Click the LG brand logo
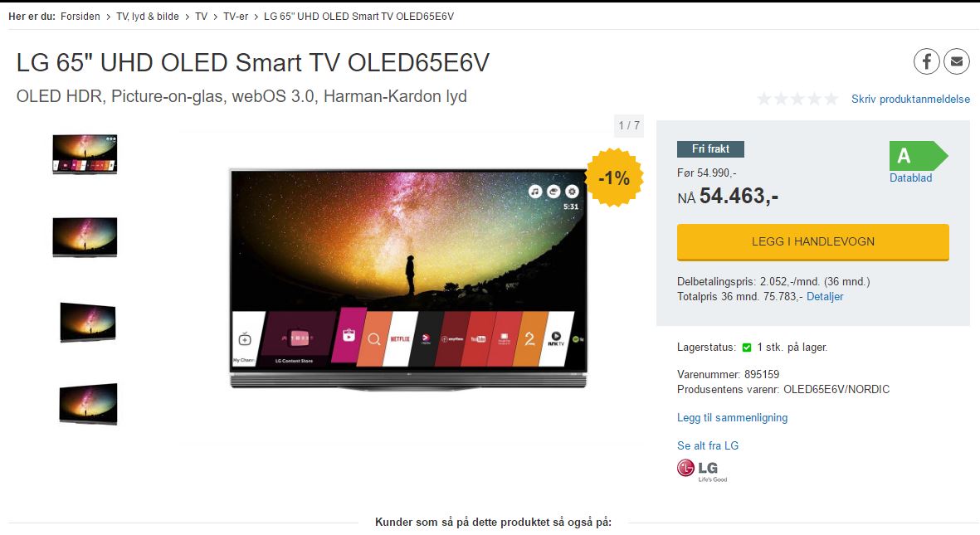Screen dimensions: 980x535 pyautogui.click(x=703, y=470)
